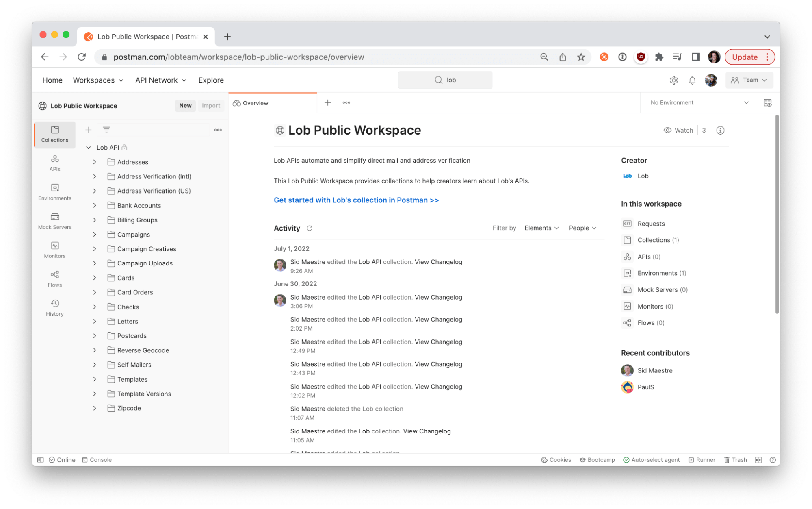812x509 pixels.
Task: Open the notifications bell
Action: (693, 80)
